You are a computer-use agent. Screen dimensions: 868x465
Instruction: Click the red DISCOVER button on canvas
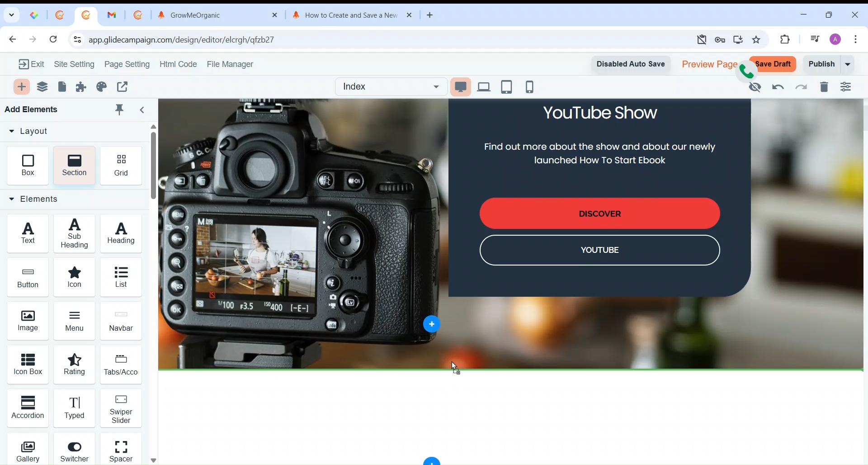[599, 214]
